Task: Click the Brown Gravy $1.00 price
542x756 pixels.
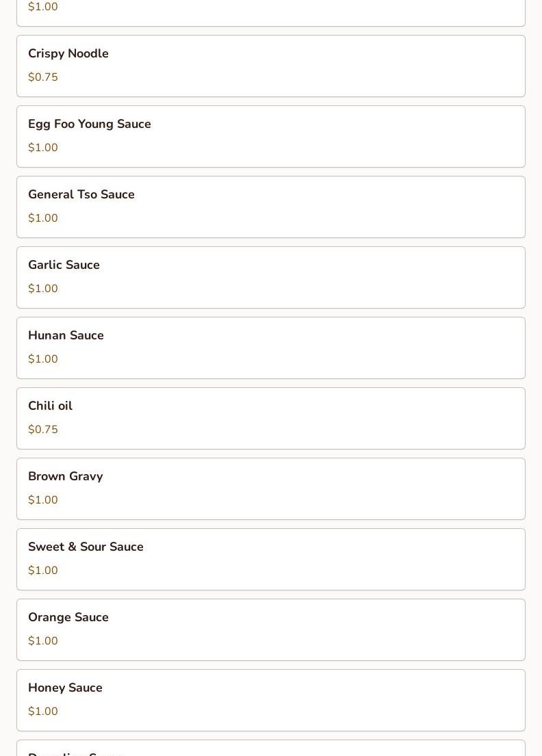Action: 43,499
